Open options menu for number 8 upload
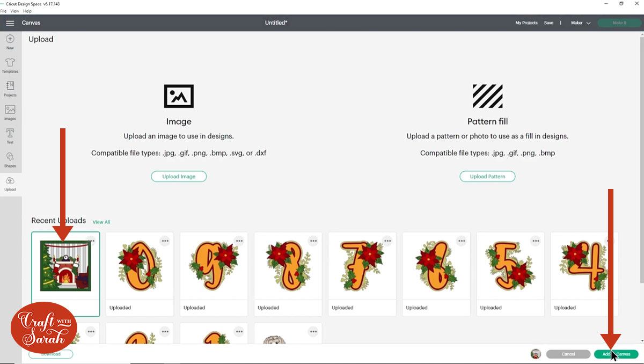 (x=313, y=241)
